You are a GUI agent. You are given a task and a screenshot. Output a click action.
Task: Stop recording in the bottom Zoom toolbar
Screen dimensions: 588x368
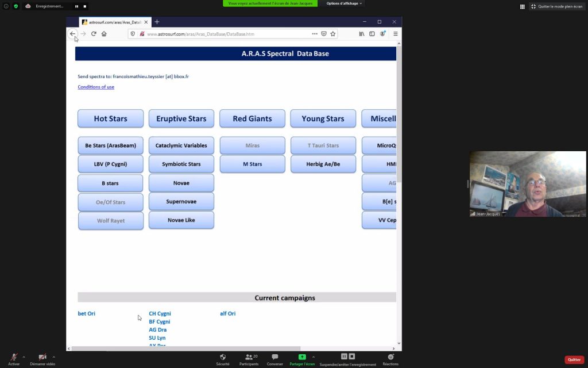coord(352,356)
